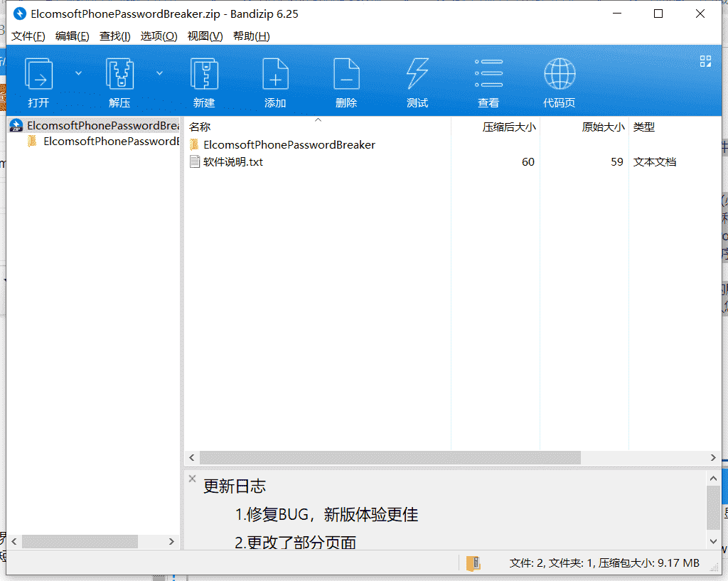Open the 视图(V) menu
The image size is (728, 581).
205,36
